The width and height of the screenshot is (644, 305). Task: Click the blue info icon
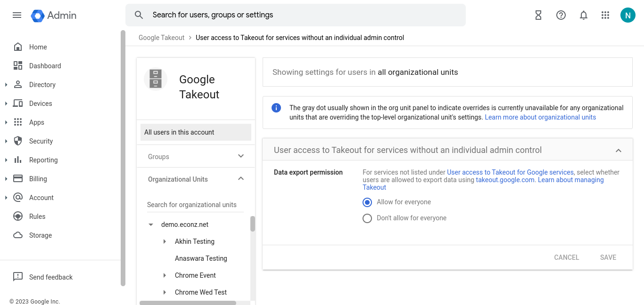[276, 108]
